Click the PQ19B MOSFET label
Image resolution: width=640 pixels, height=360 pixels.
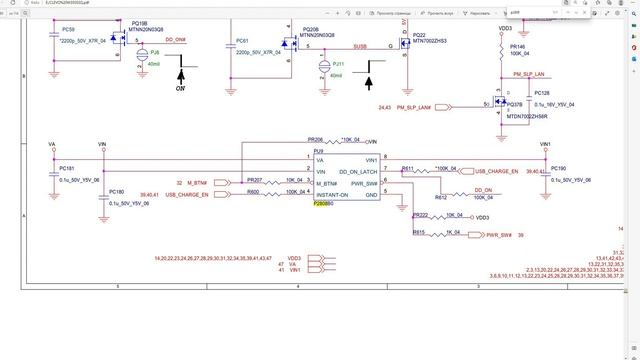(139, 24)
